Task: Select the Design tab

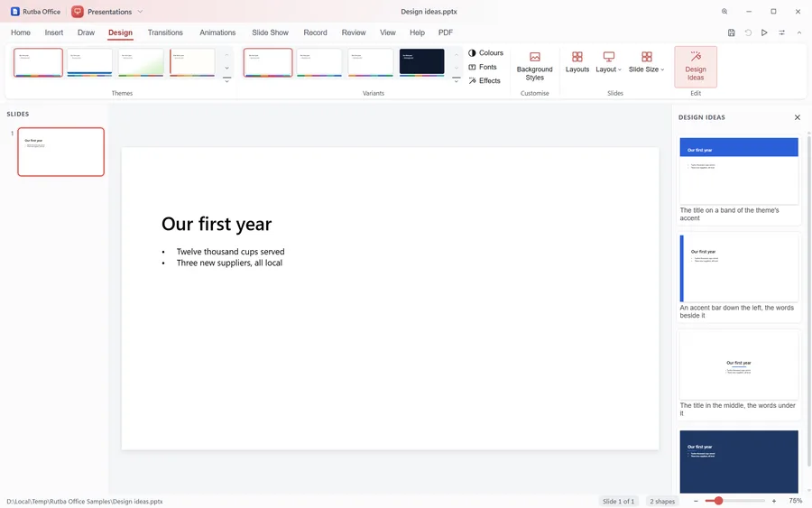Action: coord(120,32)
